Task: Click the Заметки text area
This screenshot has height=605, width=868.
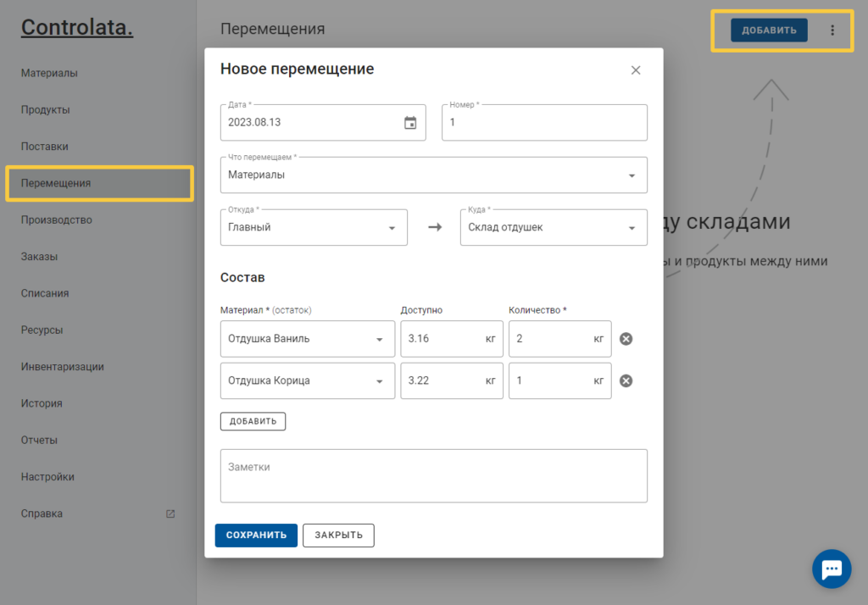Action: pos(433,476)
